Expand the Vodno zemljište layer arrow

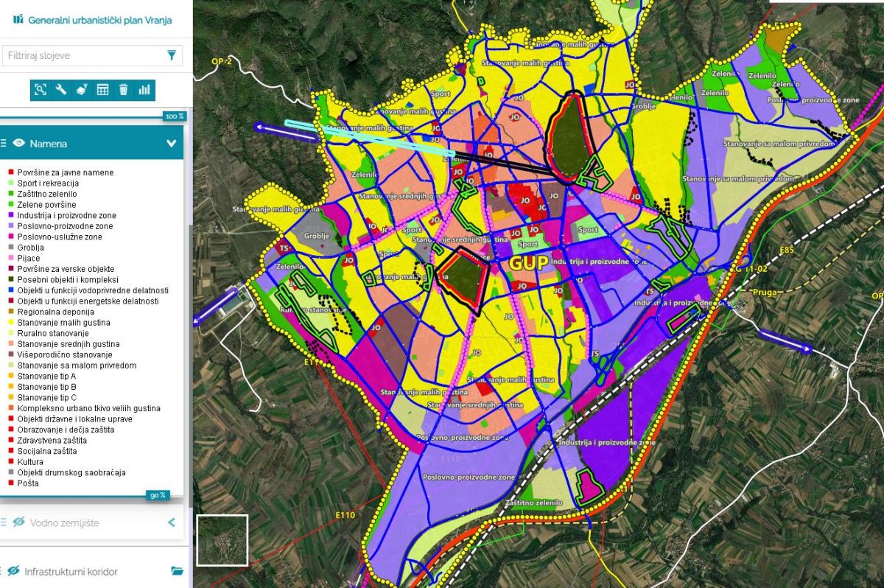[172, 522]
